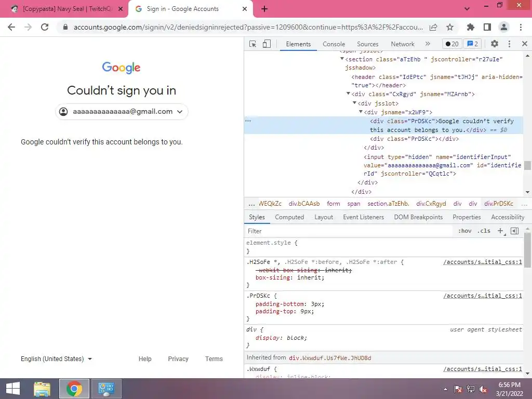532x399 pixels.
Task: Show more DevTools tabs chevron
Action: (x=428, y=44)
